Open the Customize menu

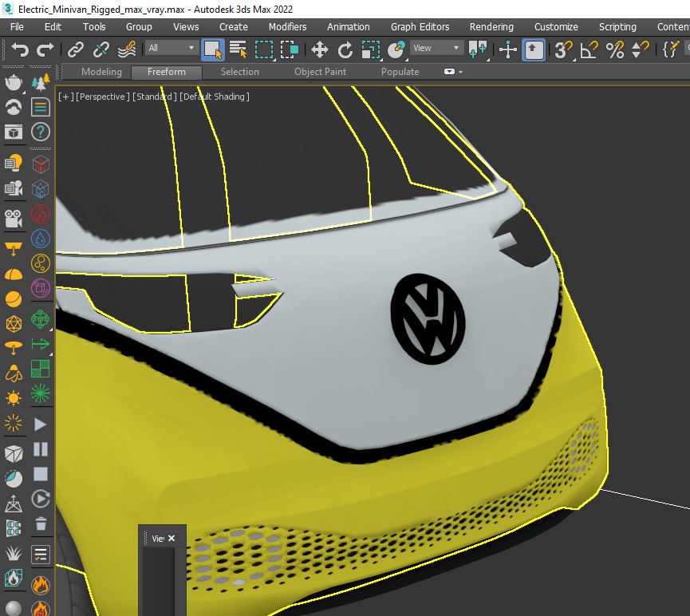556,27
